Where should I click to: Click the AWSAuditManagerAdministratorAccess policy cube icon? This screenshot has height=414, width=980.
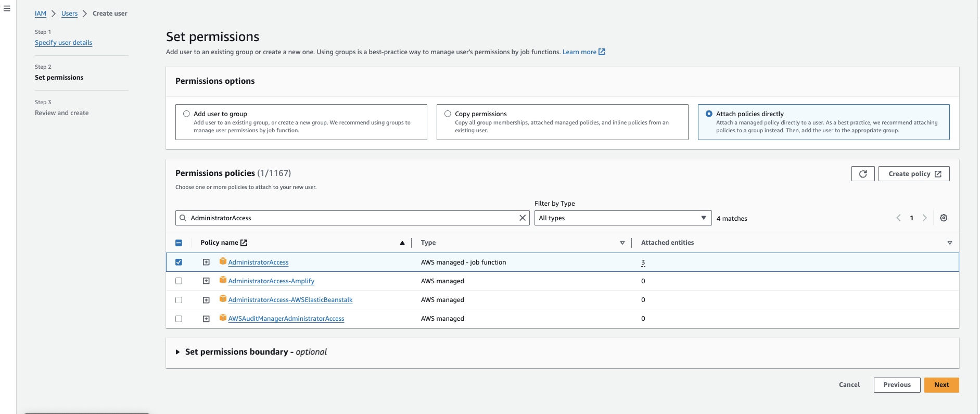point(223,318)
